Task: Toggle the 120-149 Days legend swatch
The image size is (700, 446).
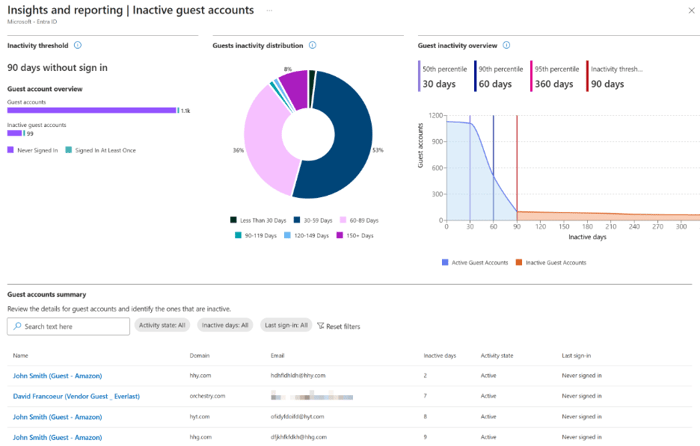Action: [288, 235]
